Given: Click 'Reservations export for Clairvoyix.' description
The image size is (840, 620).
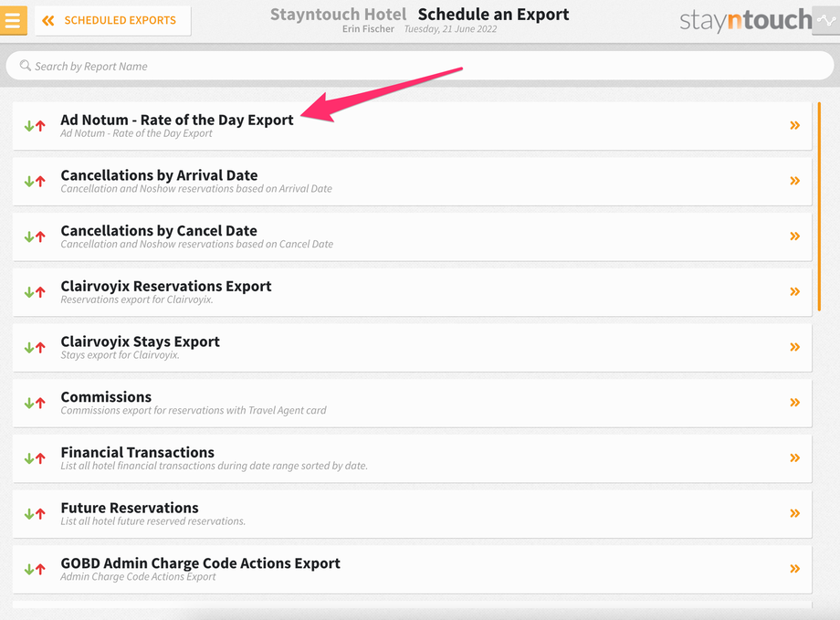Looking at the screenshot, I should pyautogui.click(x=137, y=299).
